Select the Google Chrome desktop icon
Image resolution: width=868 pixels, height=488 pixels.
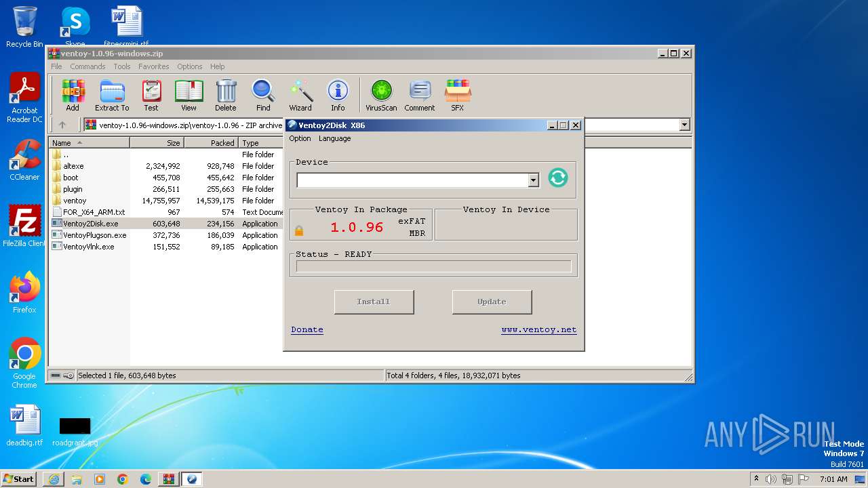[24, 363]
